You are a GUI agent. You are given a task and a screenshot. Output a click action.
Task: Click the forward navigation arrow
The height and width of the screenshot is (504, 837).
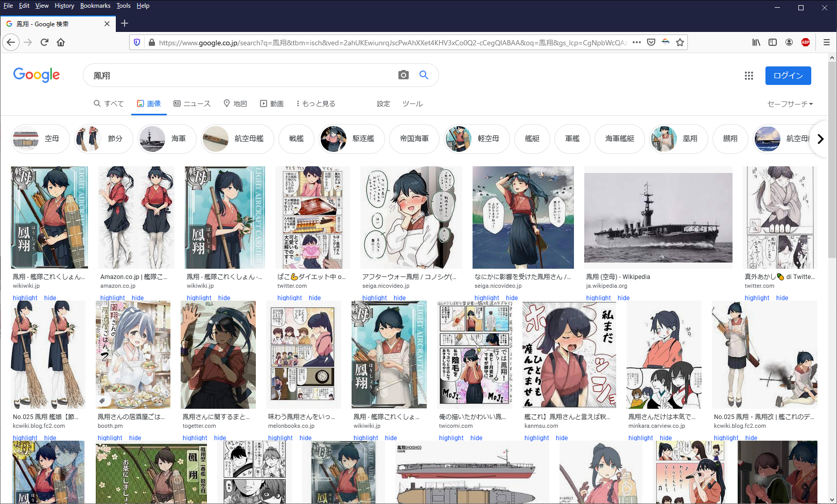point(28,42)
